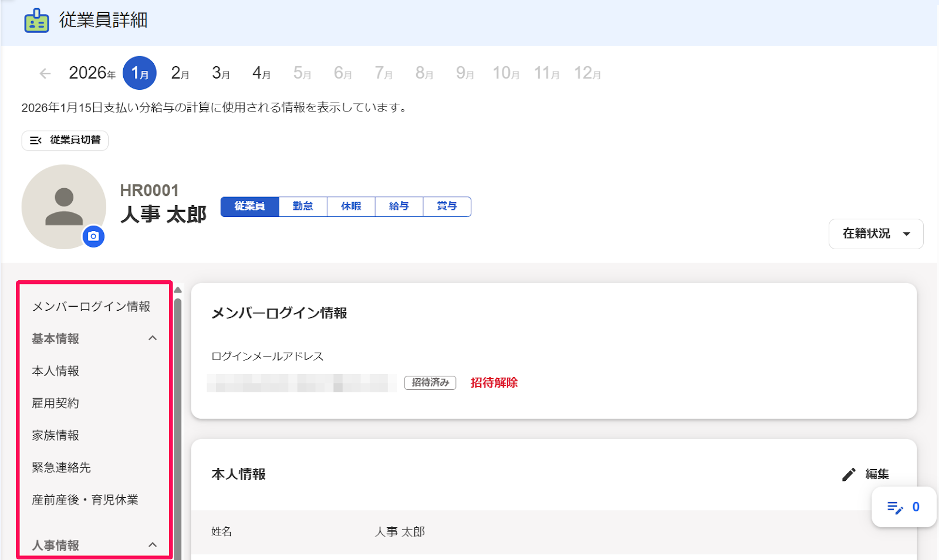This screenshot has width=939, height=560.
Task: Click the 編集 button for 本人情報
Action: coord(866,474)
